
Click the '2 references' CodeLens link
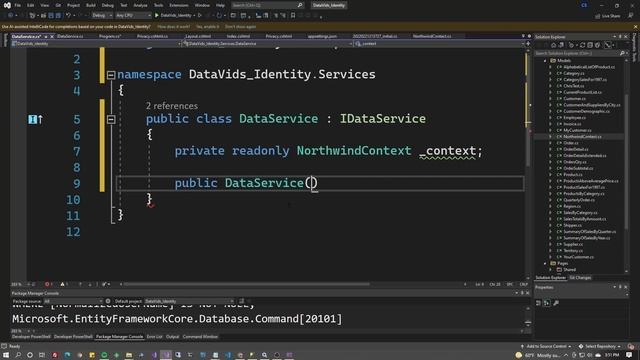[172, 106]
